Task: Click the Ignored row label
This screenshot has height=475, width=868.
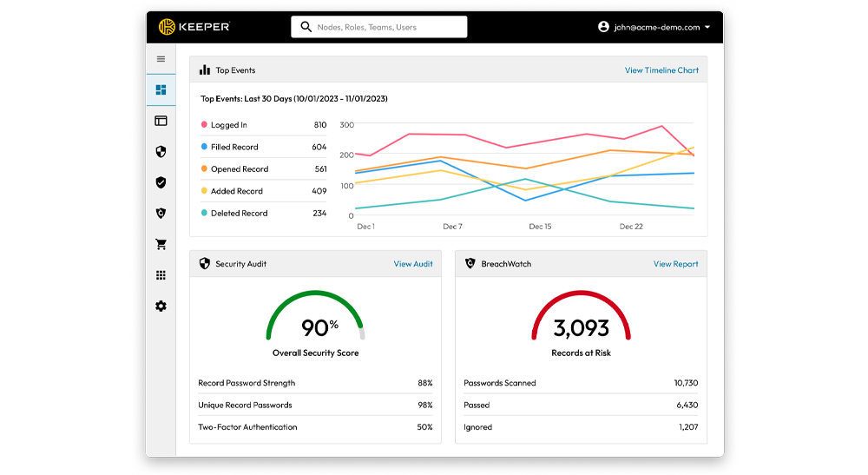Action: [x=477, y=427]
